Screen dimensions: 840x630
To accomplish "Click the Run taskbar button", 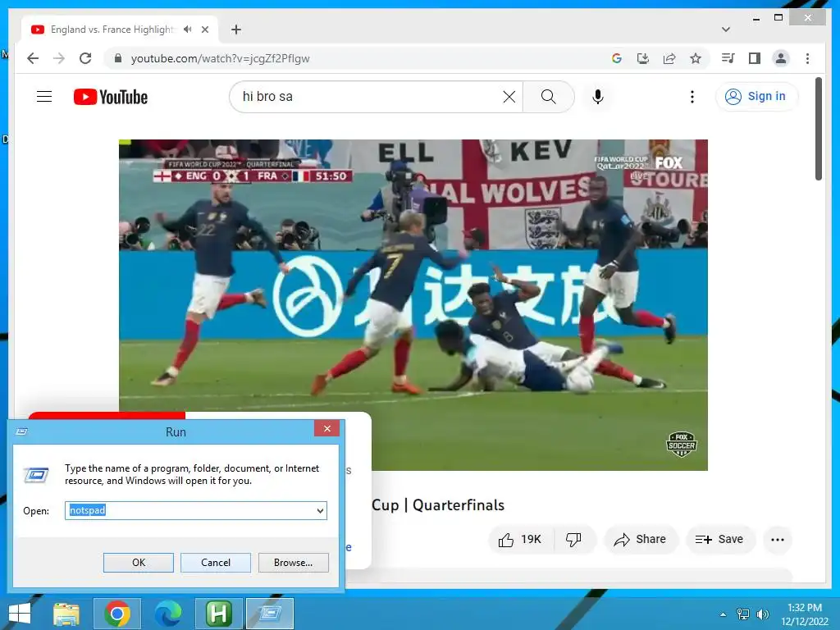I will pos(269,614).
